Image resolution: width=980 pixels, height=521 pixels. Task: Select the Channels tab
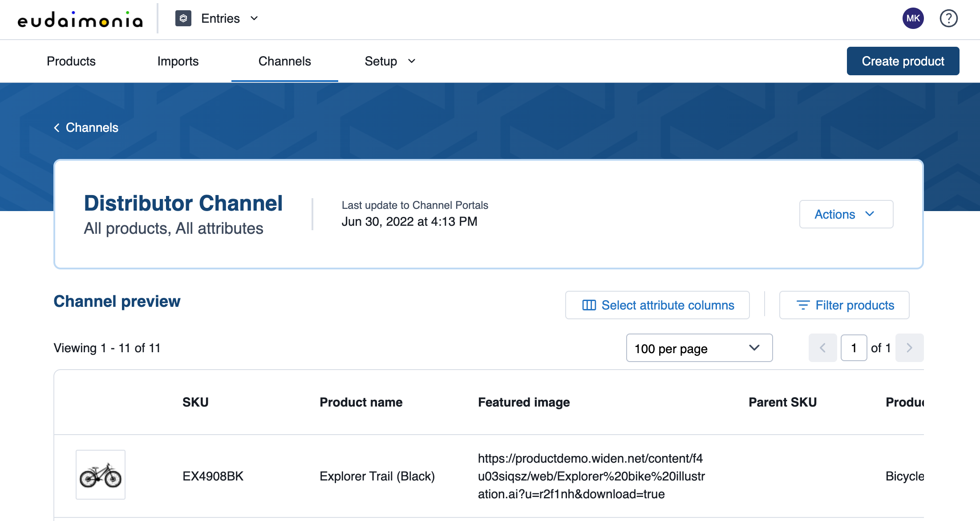point(285,61)
